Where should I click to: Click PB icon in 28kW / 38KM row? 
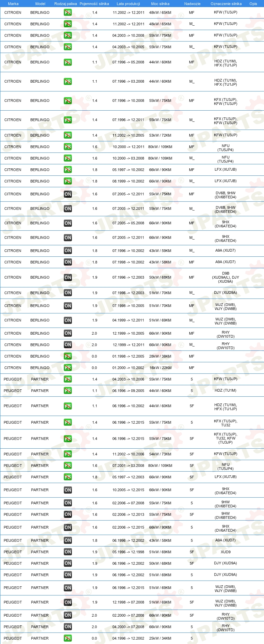click(x=68, y=356)
